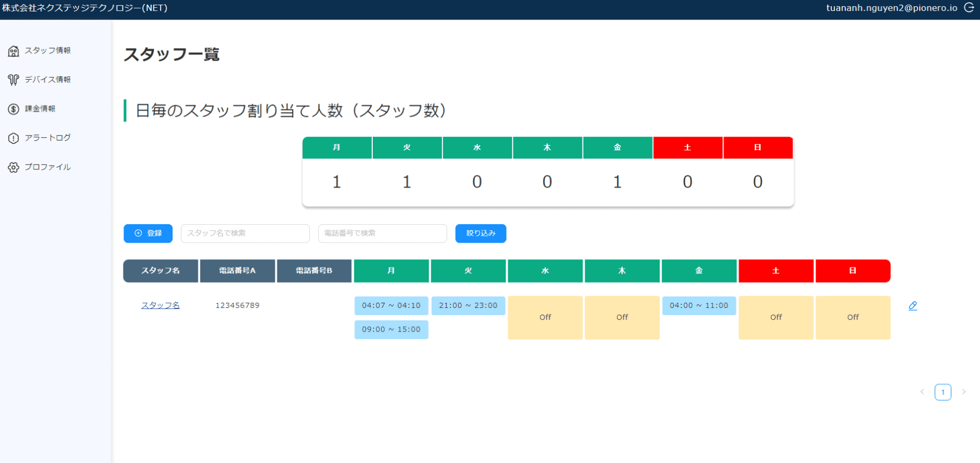The height and width of the screenshot is (463, 980).
Task: Click the logout icon beside email
Action: 969,8
